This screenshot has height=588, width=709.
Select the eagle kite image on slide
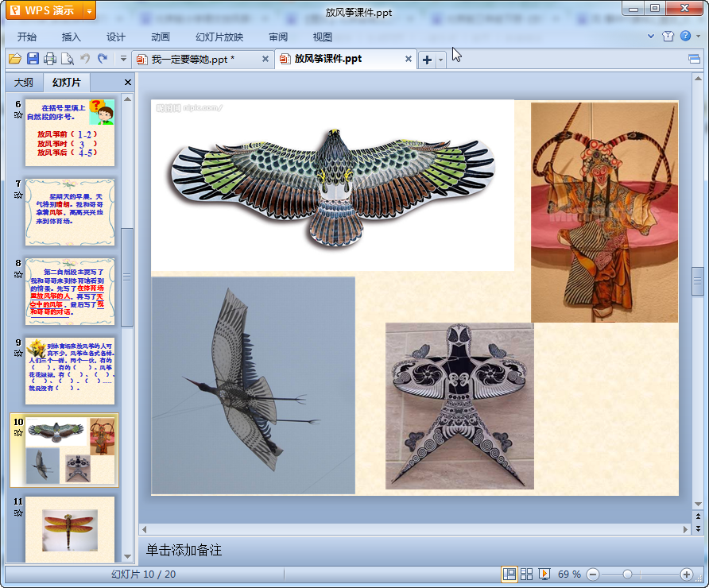tap(333, 185)
